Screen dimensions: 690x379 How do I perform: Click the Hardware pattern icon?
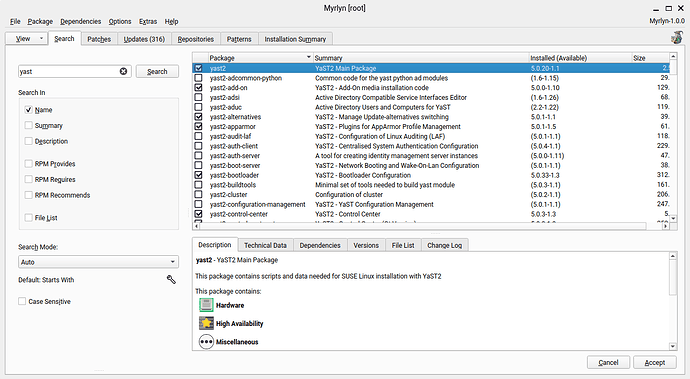206,305
